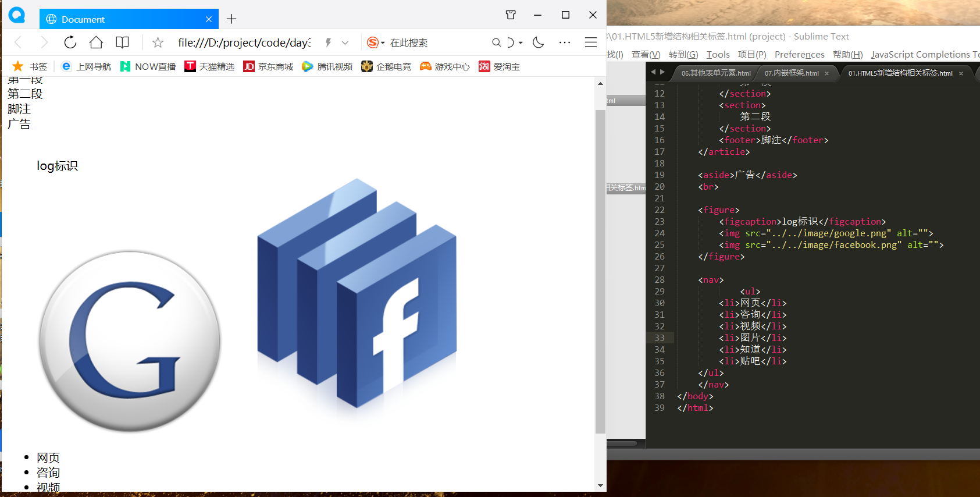Open the 天猫精选 bookmark

click(209, 66)
